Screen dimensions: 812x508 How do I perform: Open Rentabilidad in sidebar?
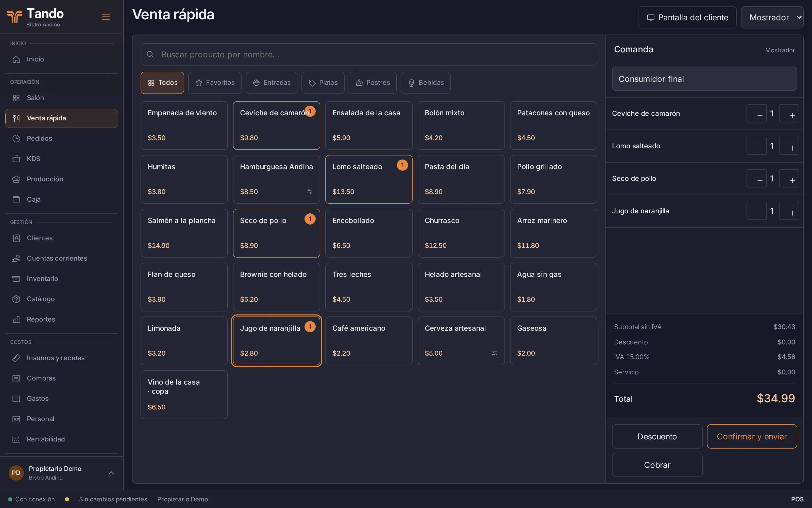62,439
